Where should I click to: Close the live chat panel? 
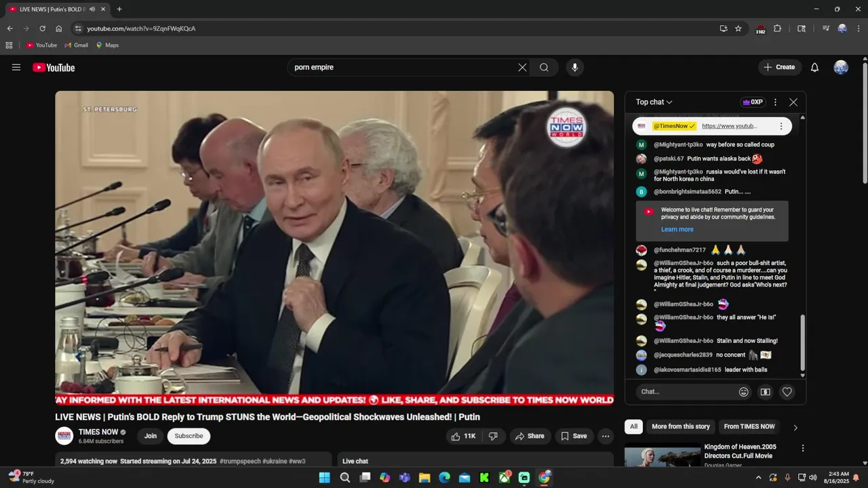click(x=793, y=102)
